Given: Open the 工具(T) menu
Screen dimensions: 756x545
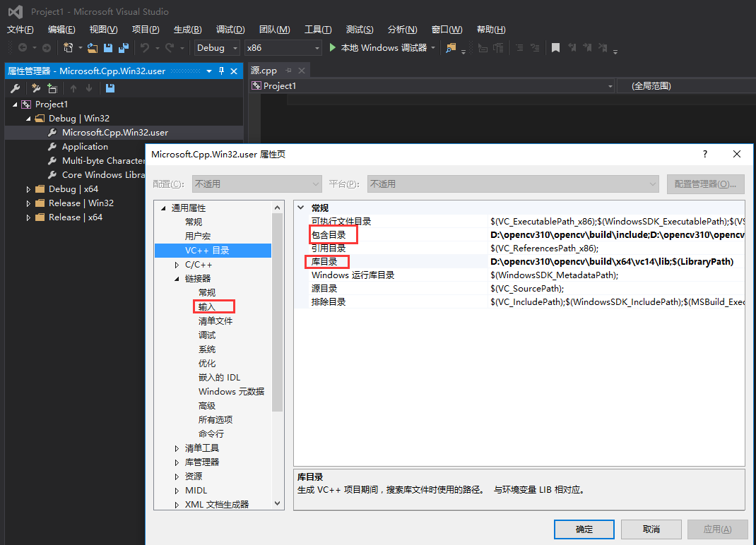Looking at the screenshot, I should 318,30.
